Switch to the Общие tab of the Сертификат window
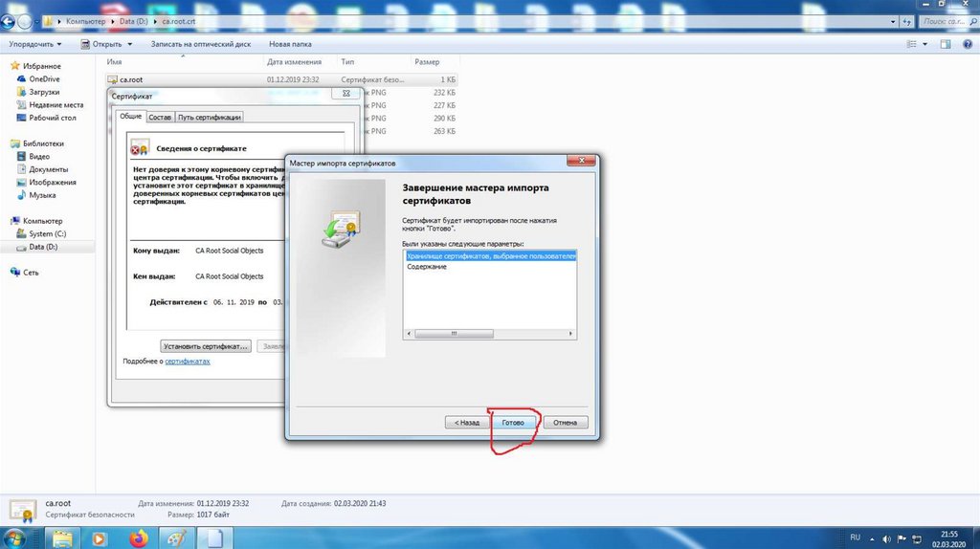 click(x=130, y=116)
